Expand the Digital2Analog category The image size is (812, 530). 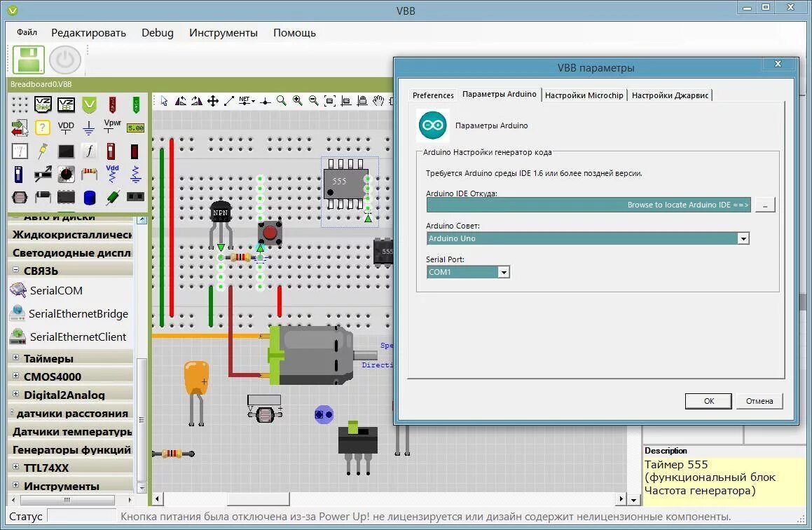pos(16,394)
